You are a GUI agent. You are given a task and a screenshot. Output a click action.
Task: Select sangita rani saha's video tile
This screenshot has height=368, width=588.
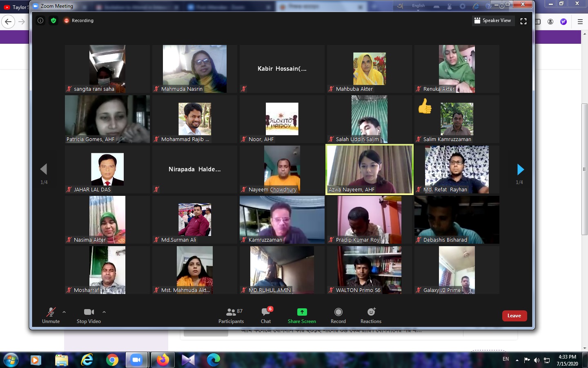(107, 69)
